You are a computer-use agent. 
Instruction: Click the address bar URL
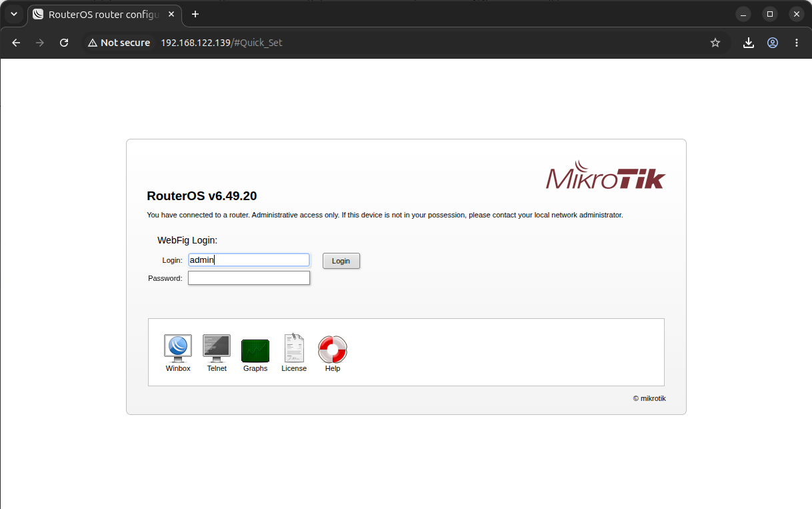click(x=222, y=43)
